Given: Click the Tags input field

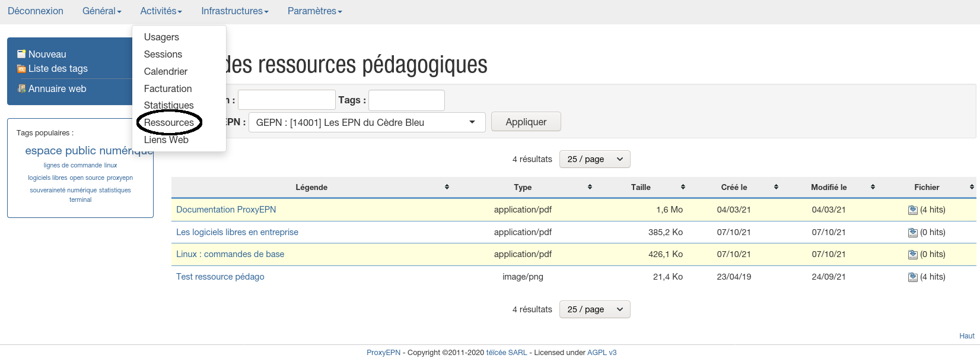Looking at the screenshot, I should (x=406, y=100).
